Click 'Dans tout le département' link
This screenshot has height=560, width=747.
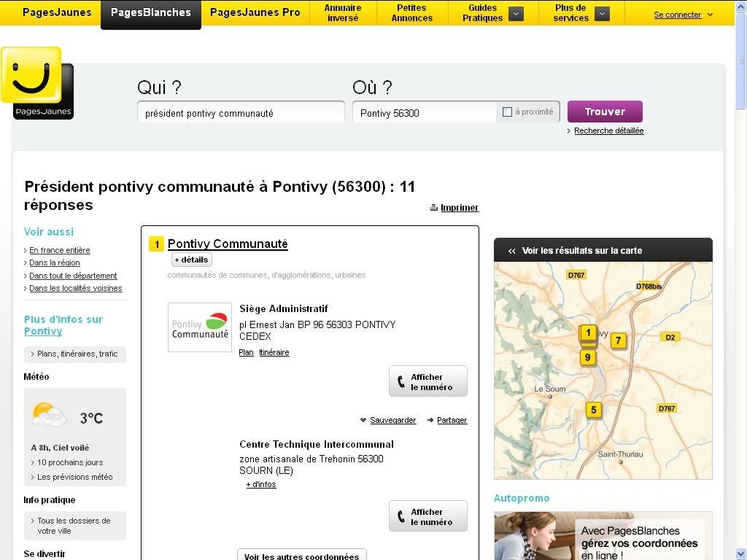74,276
